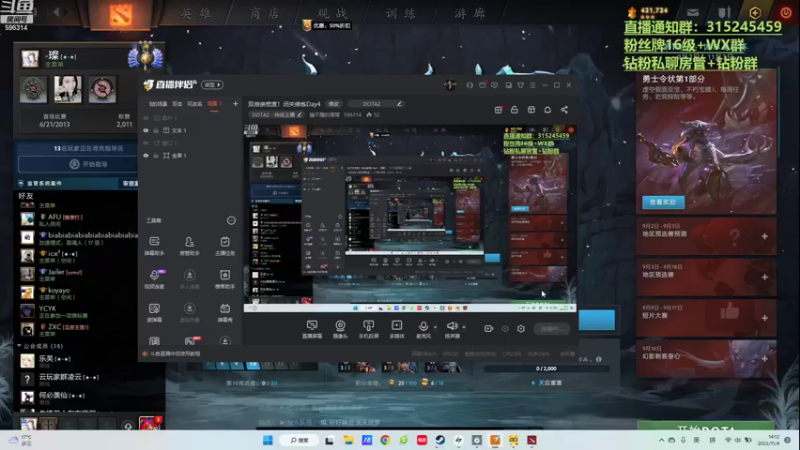Open speaker dropdown arrow

(x=464, y=327)
